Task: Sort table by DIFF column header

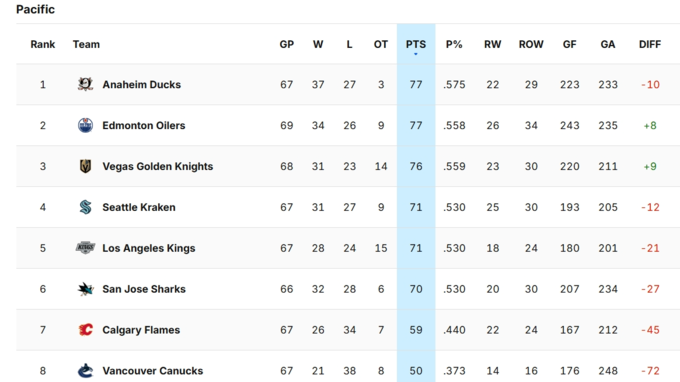Action: (x=650, y=44)
